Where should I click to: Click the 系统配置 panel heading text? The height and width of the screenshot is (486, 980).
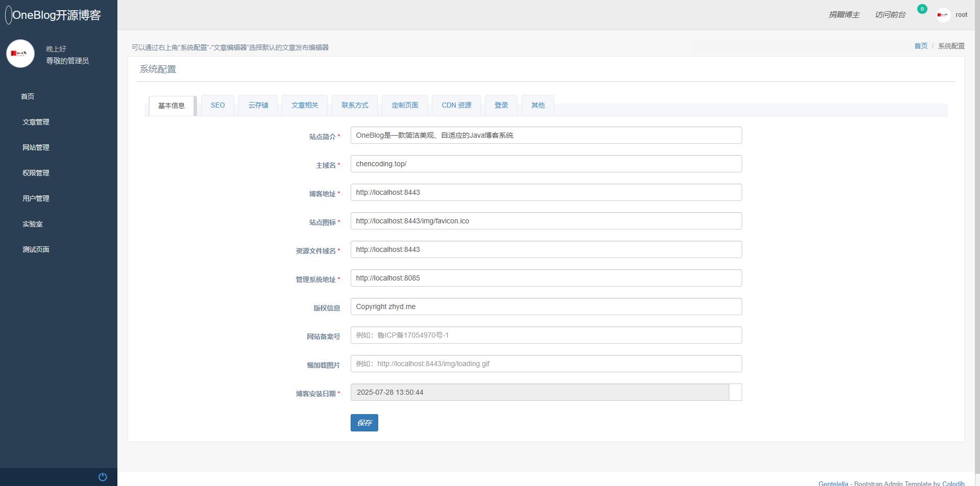pos(158,69)
